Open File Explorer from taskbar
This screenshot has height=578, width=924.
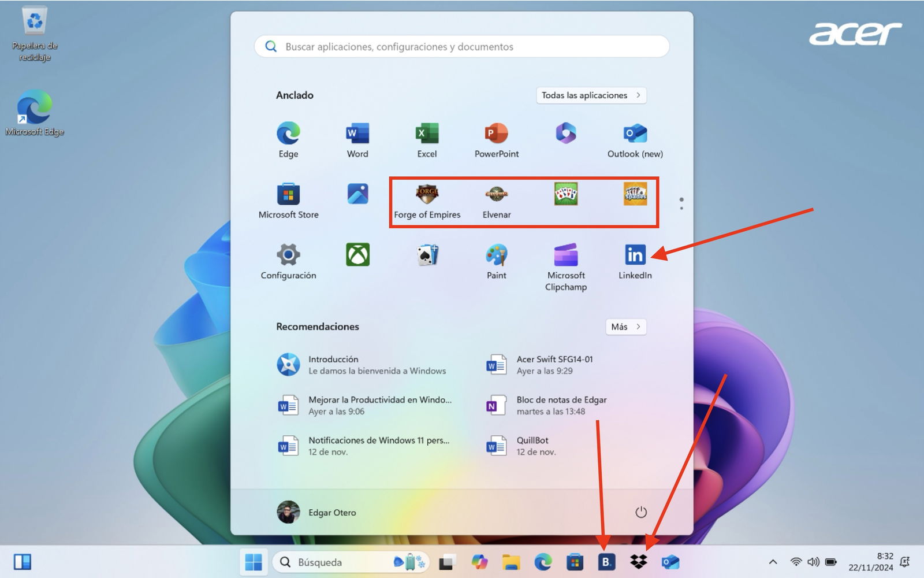[511, 562]
